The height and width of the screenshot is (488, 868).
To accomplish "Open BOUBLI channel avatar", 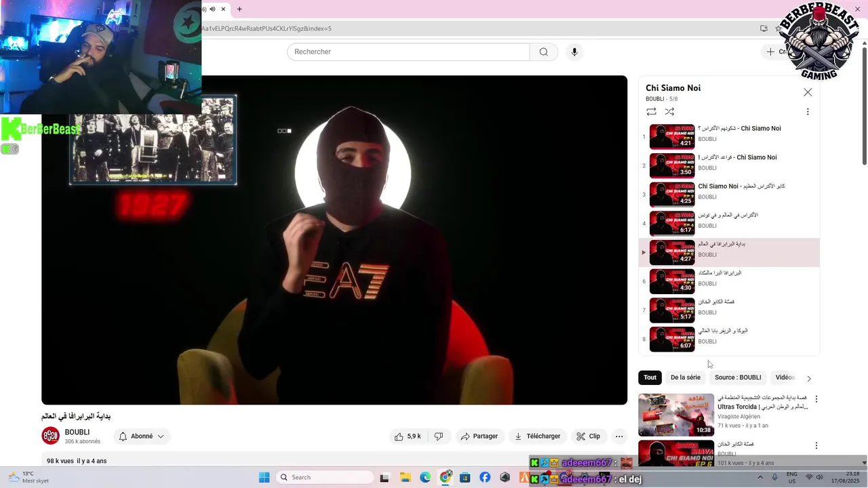I will (51, 436).
